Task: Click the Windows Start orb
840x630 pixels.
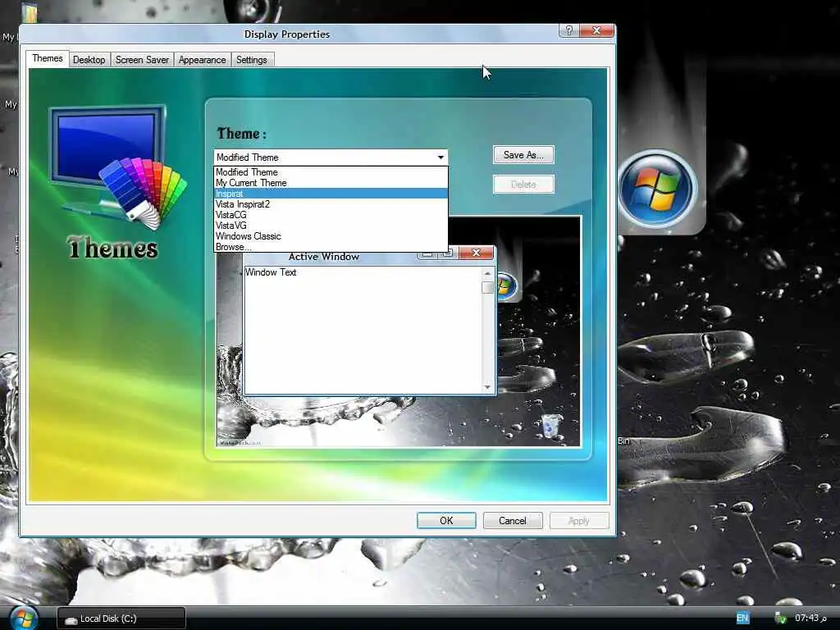Action: [23, 619]
